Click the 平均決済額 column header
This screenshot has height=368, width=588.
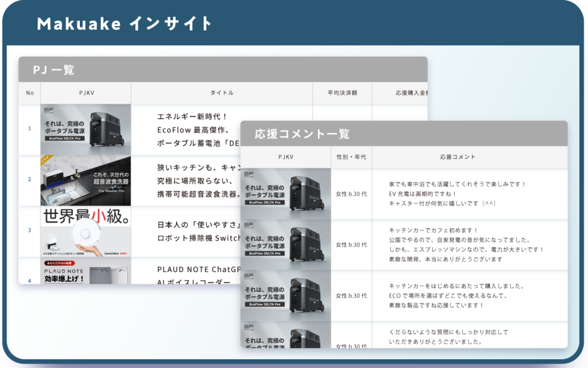[x=342, y=93]
